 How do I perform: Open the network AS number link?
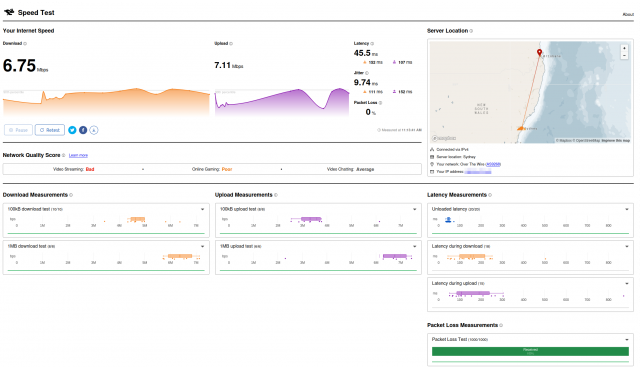(x=493, y=165)
